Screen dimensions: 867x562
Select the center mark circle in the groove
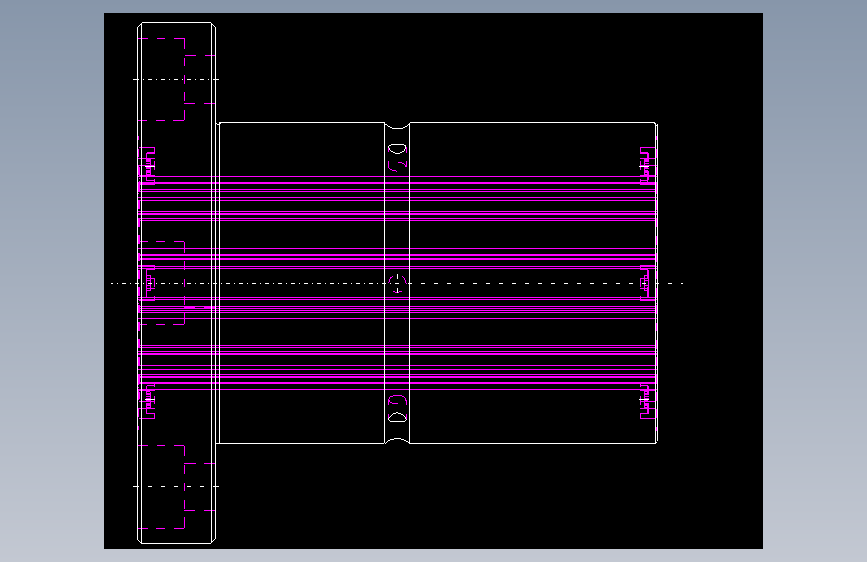point(398,284)
